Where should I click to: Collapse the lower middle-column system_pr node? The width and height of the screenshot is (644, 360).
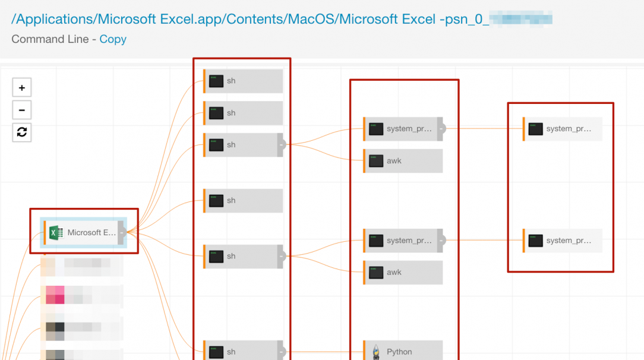coord(441,241)
